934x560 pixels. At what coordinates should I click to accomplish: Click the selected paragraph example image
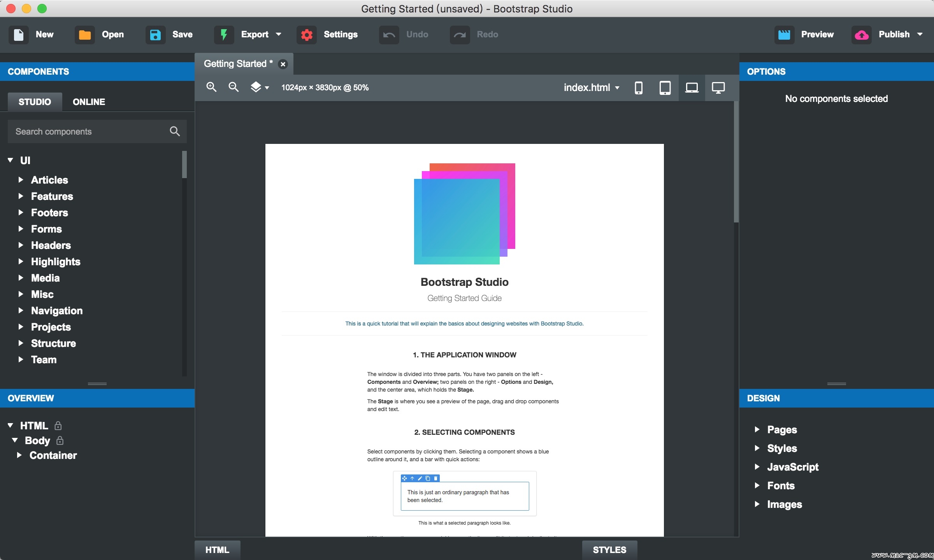(x=465, y=493)
